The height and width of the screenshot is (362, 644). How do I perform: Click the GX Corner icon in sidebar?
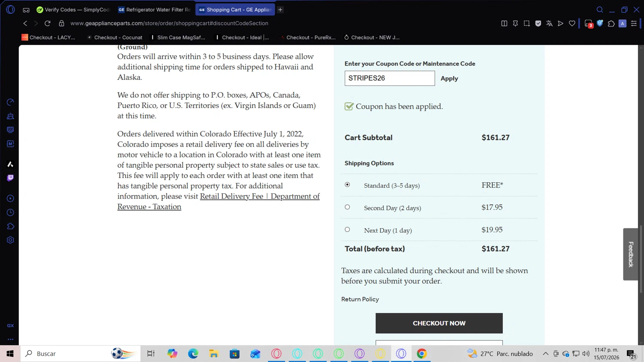point(10,326)
